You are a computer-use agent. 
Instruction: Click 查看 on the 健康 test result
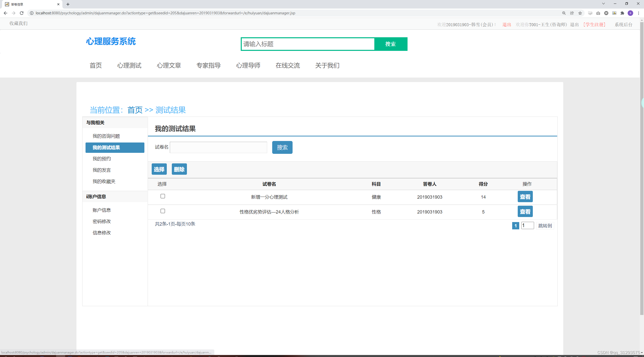(x=525, y=197)
